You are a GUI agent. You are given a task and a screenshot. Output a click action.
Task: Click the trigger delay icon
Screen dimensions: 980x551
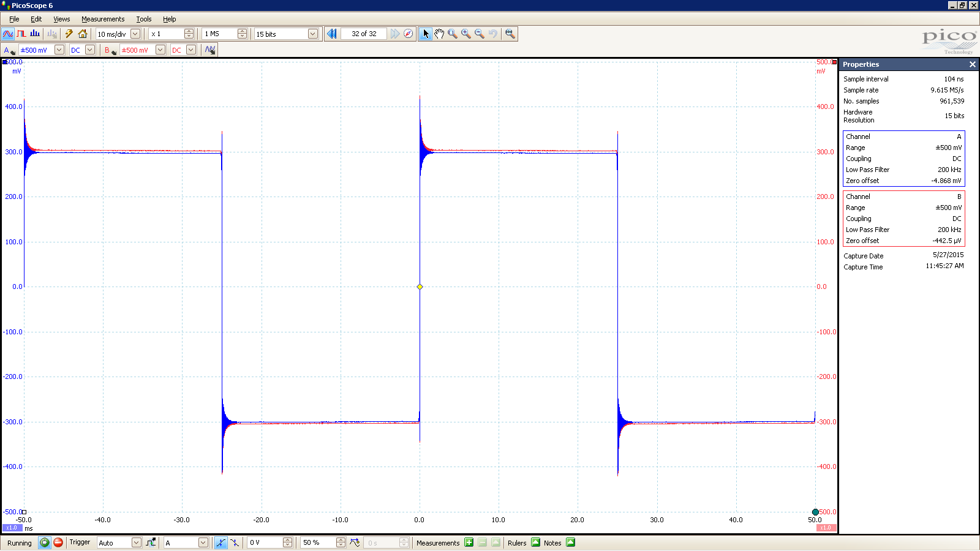pyautogui.click(x=355, y=542)
